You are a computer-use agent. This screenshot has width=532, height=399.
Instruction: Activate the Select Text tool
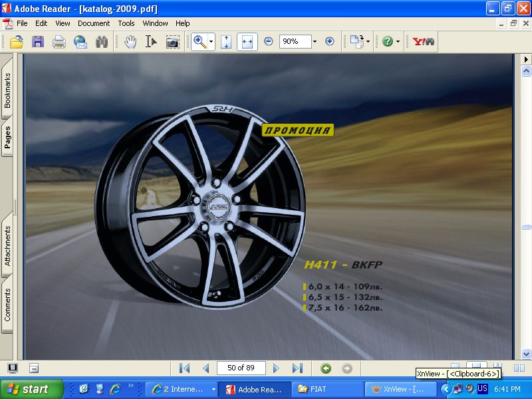[151, 41]
